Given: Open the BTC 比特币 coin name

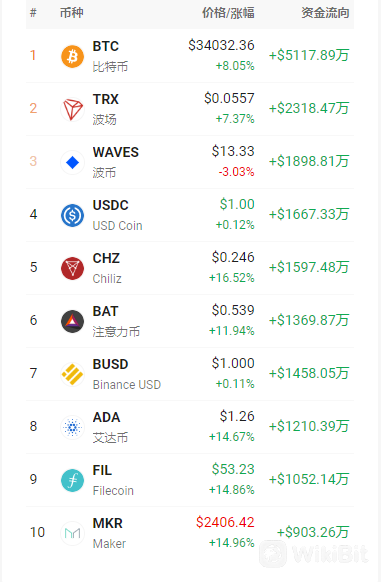Looking at the screenshot, I should coord(110,56).
